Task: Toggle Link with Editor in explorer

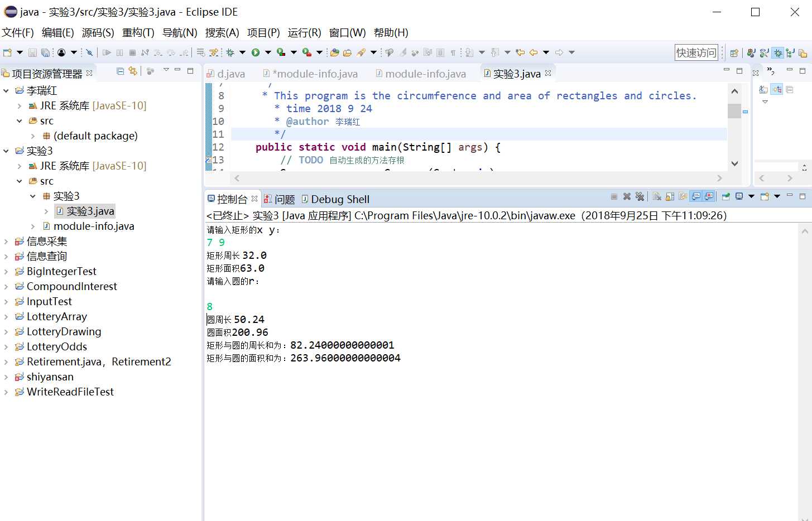Action: pyautogui.click(x=133, y=71)
